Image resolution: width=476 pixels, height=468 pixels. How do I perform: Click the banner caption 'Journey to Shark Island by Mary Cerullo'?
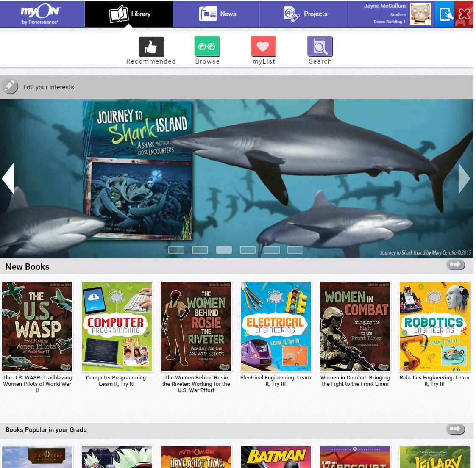tap(426, 252)
